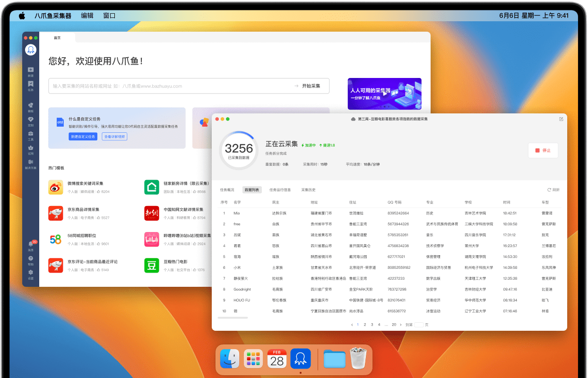This screenshot has height=378, width=588.
Task: Open the 八爪鱼采集器 menu in the menu bar
Action: pyautogui.click(x=53, y=16)
